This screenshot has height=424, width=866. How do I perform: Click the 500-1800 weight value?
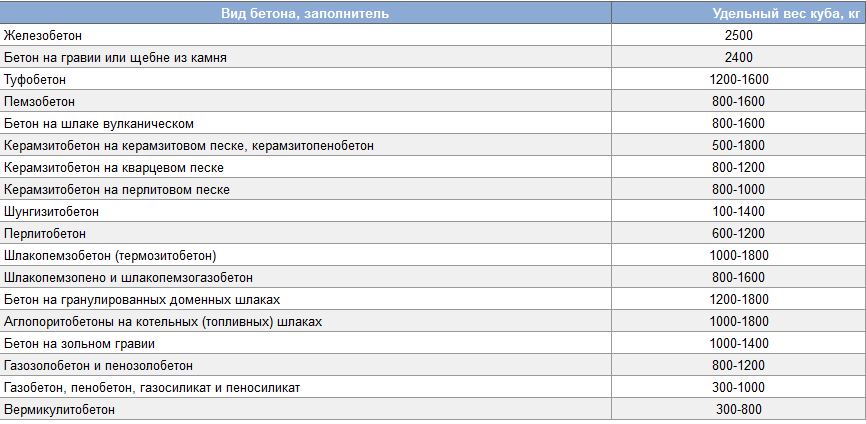click(x=739, y=145)
